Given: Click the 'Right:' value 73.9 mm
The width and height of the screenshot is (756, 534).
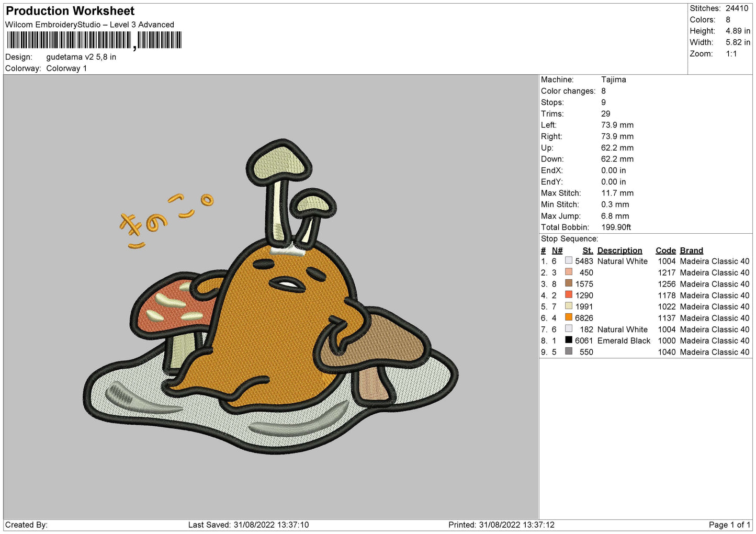Looking at the screenshot, I should coord(617,137).
